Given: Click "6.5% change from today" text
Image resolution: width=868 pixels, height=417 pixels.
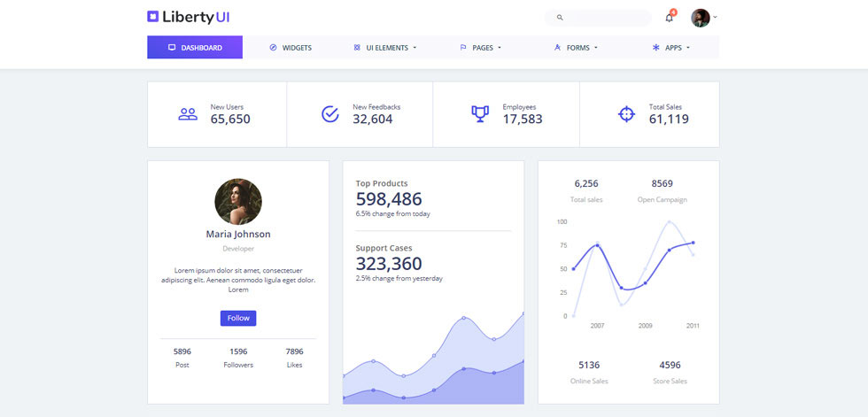Looking at the screenshot, I should (392, 213).
